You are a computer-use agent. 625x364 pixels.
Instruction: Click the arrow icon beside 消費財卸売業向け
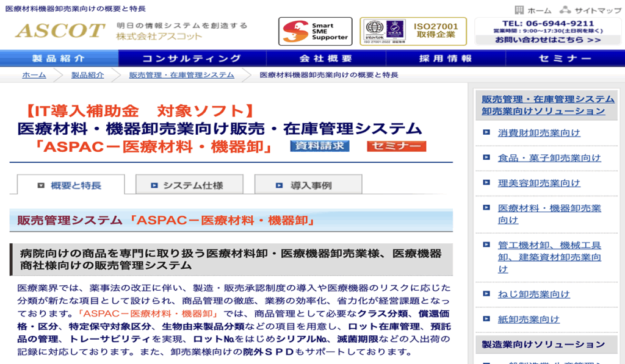[x=486, y=132]
